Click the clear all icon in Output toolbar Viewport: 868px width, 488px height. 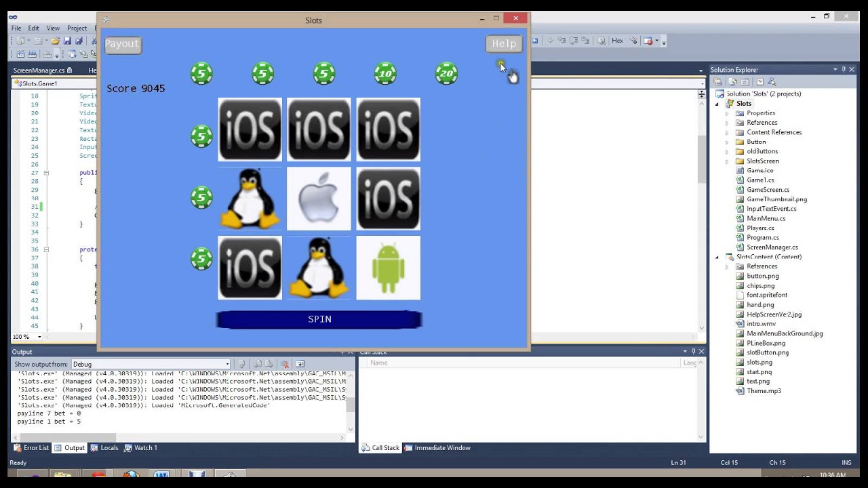tap(285, 364)
